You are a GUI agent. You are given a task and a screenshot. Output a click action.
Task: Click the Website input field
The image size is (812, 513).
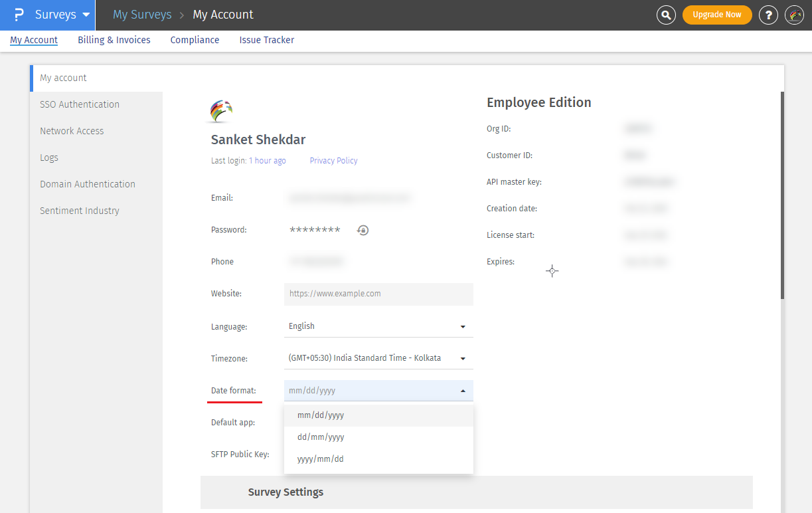(378, 294)
